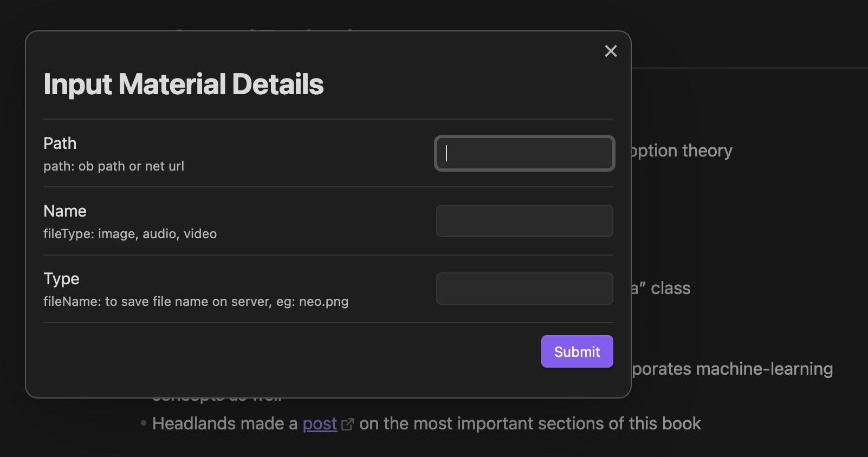Click into the Name input field
The image size is (868, 457).
[x=524, y=221]
